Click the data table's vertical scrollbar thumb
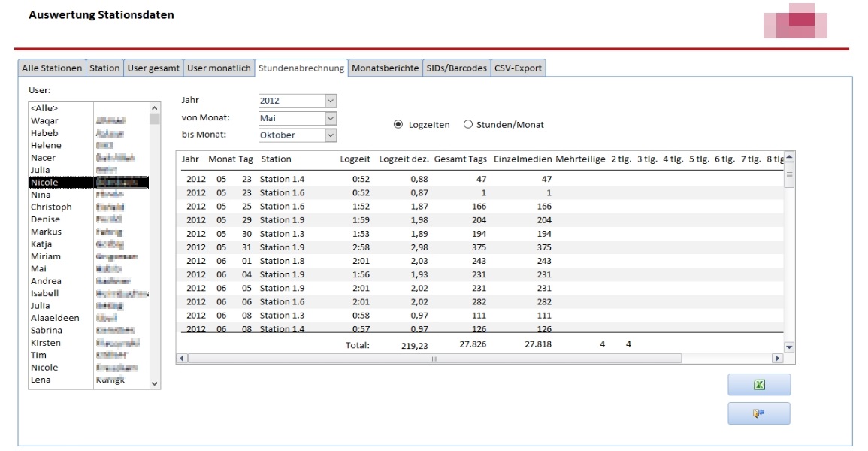This screenshot has width=868, height=451. pos(789,175)
